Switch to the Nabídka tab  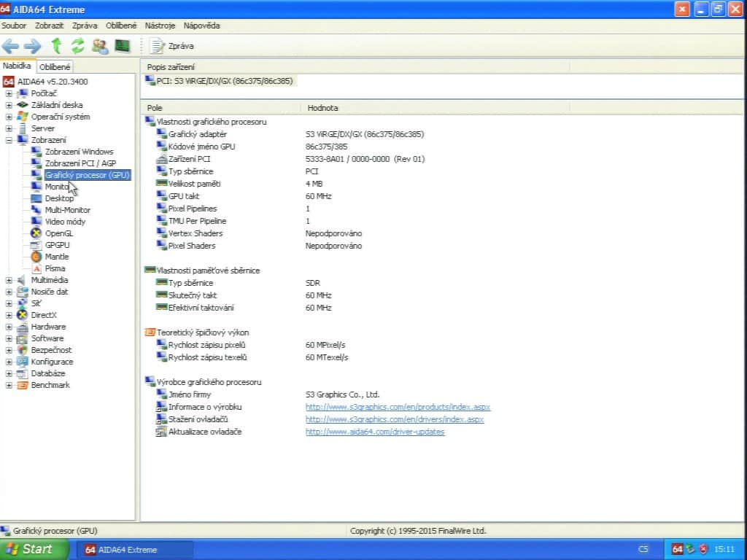point(17,66)
